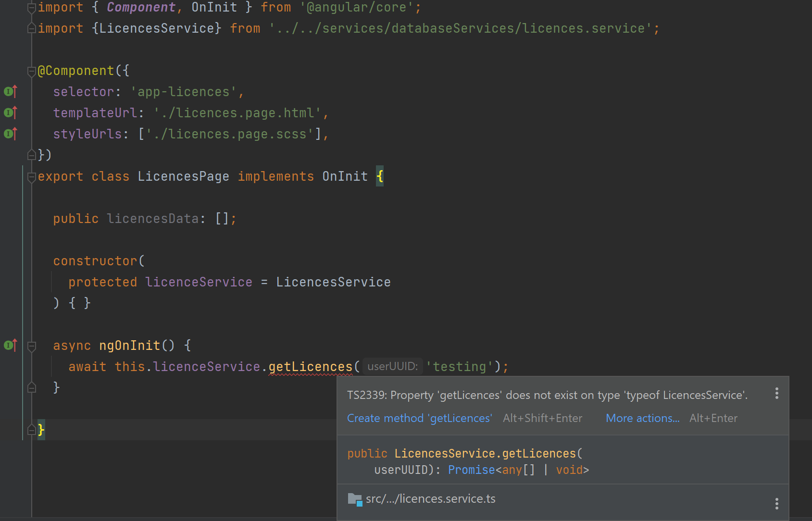Click the implements gutter icon beside styleUrls line
Screen dimensions: 812x521
pyautogui.click(x=11, y=134)
